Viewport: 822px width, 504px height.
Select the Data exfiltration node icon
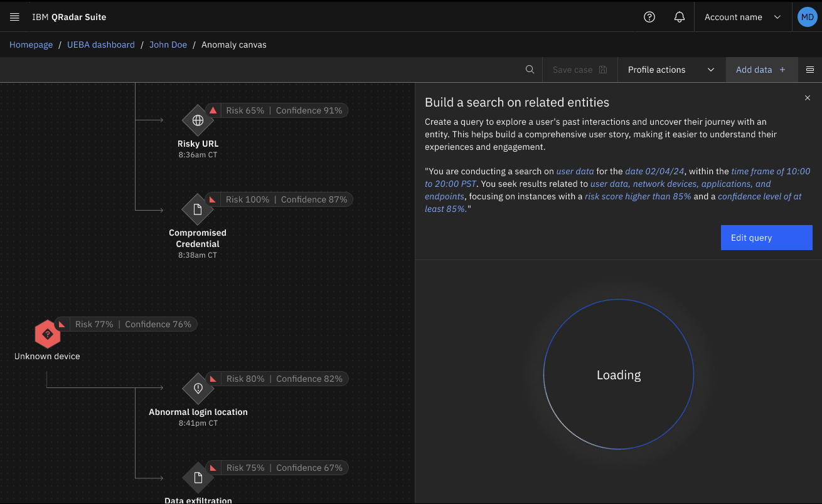point(198,478)
